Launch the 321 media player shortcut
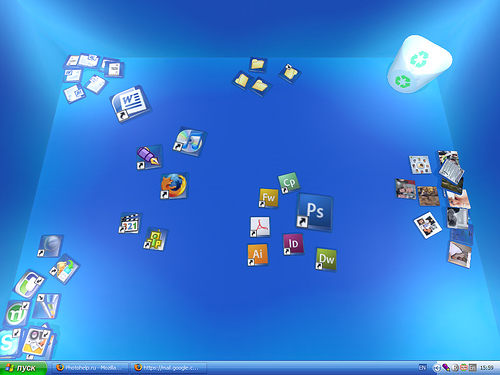 [130, 223]
